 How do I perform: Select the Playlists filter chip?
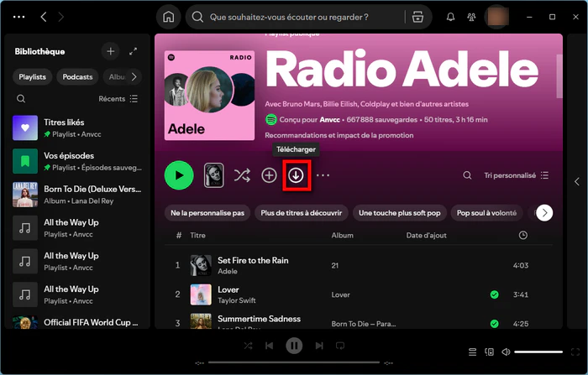[x=32, y=77]
